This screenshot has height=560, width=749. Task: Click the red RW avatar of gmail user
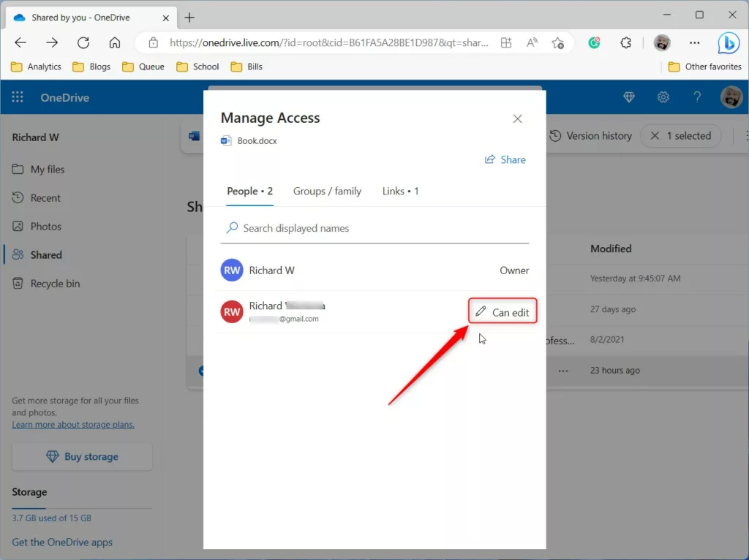(x=232, y=311)
